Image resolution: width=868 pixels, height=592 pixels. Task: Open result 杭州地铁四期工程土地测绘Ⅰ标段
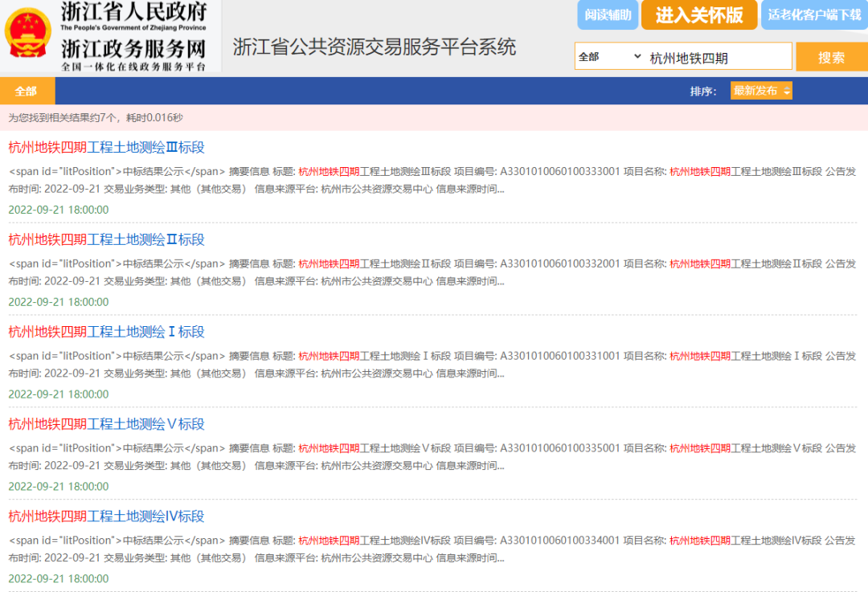click(106, 332)
